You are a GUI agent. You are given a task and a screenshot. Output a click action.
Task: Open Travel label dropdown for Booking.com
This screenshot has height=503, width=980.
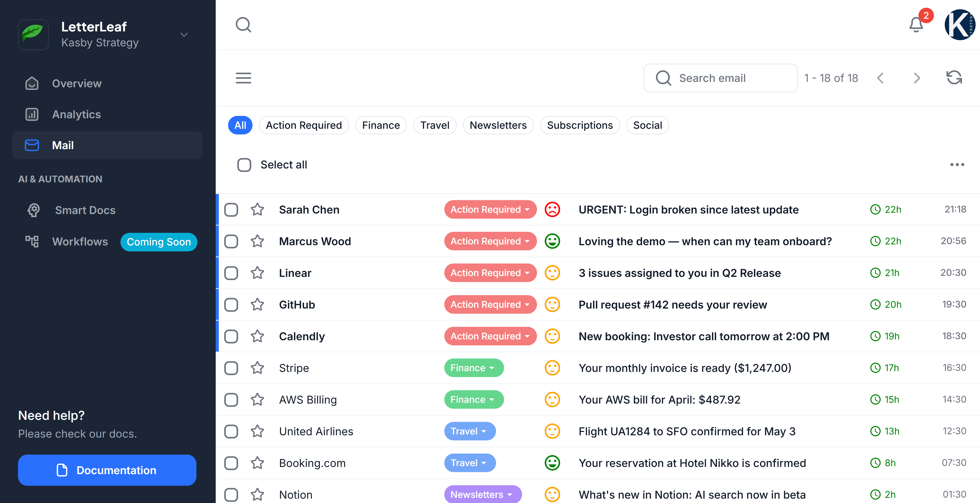(470, 463)
